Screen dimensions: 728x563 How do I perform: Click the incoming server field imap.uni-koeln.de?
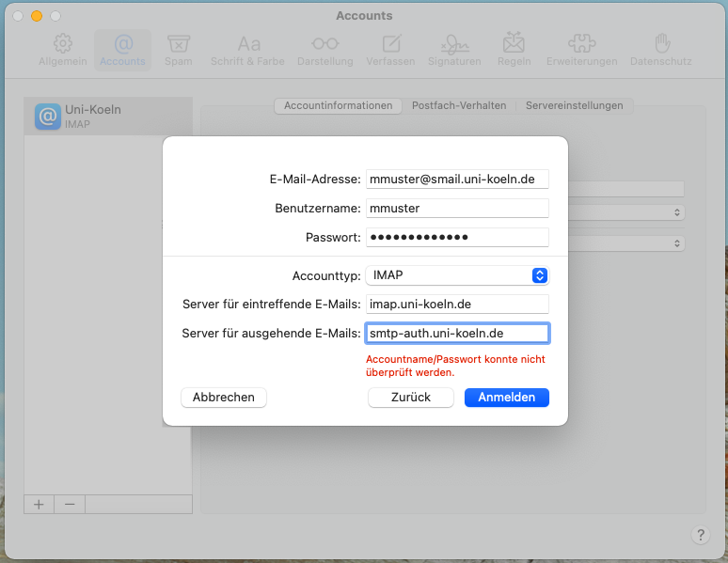pos(457,304)
